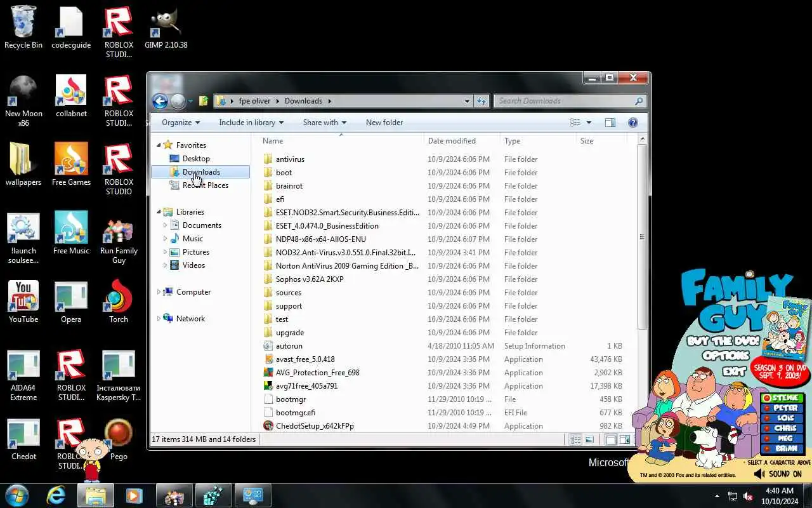
Task: Toggle the preview pane toolbar icon
Action: [610, 123]
